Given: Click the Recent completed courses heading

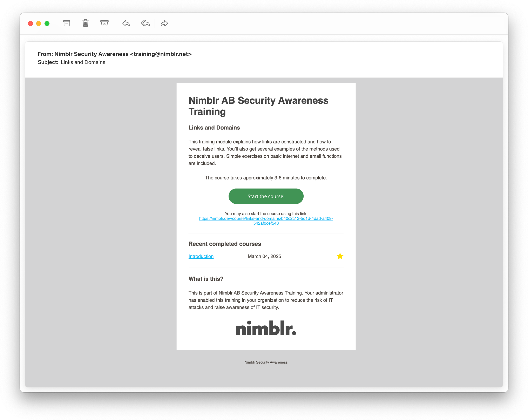Looking at the screenshot, I should (225, 244).
